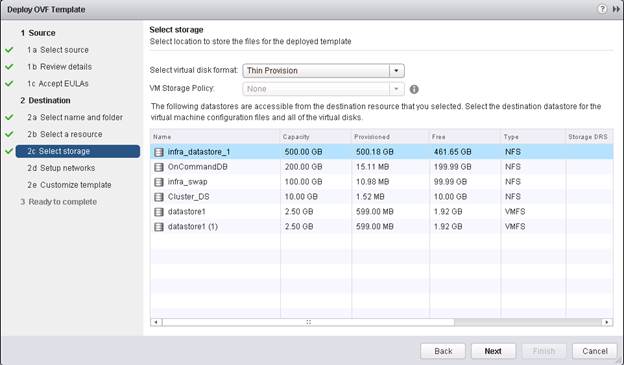Click the disk format dropdown arrow button
Screen dimensions: 624x365
pyautogui.click(x=396, y=70)
